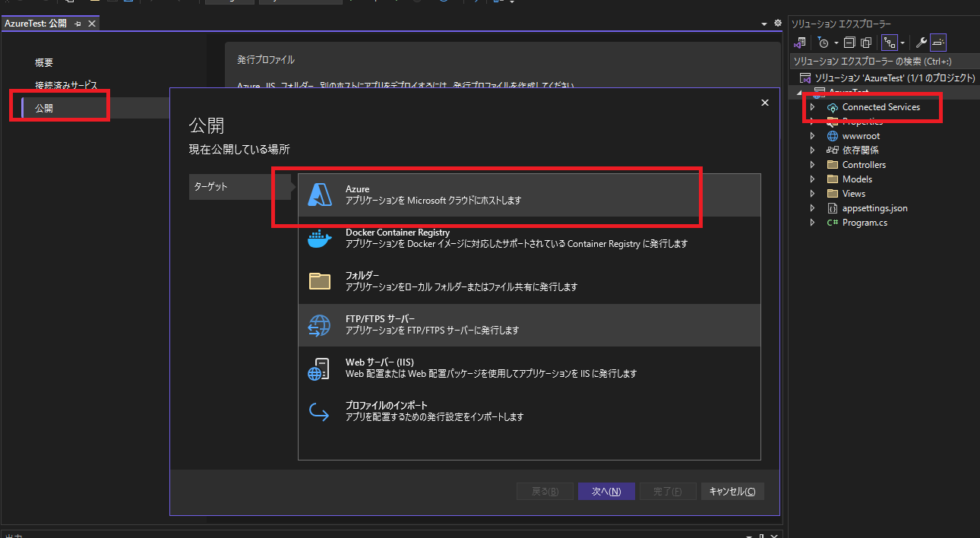This screenshot has width=980, height=538.
Task: Click the pending changes filter clock icon
Action: 823,43
